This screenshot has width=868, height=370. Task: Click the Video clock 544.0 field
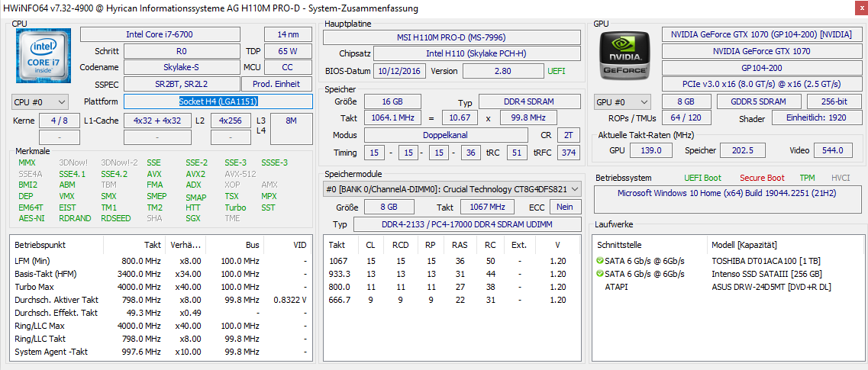coord(833,150)
